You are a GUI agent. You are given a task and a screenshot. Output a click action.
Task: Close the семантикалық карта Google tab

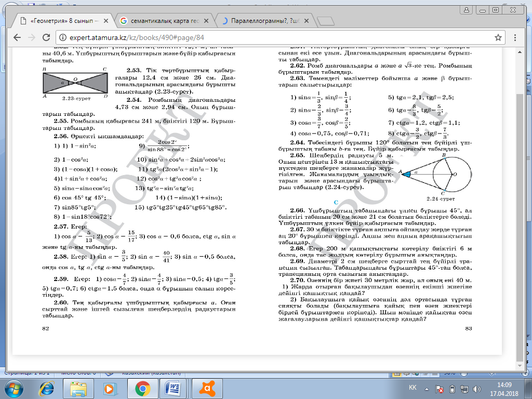(206, 21)
